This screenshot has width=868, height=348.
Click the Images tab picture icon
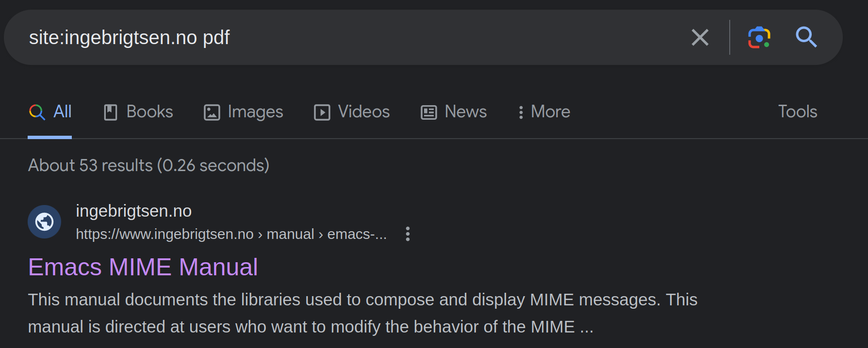212,112
